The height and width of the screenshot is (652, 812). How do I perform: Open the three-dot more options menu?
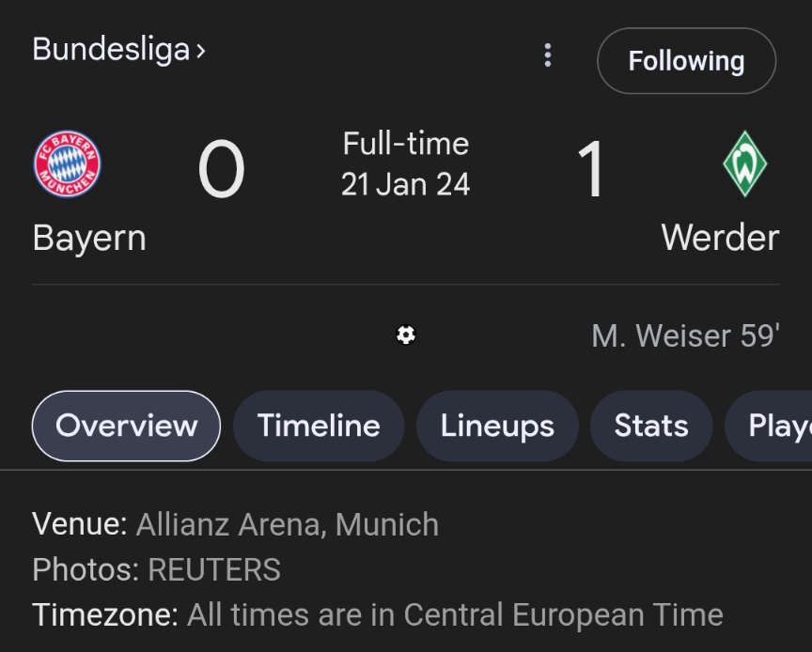click(548, 55)
